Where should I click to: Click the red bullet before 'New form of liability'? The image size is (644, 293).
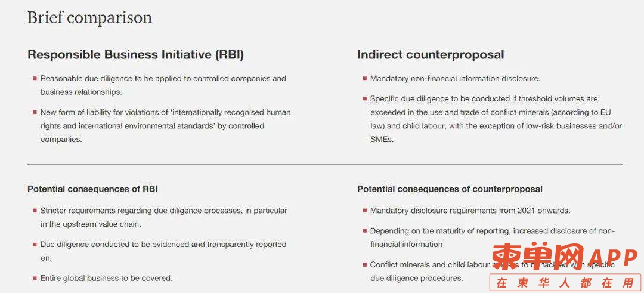35,112
